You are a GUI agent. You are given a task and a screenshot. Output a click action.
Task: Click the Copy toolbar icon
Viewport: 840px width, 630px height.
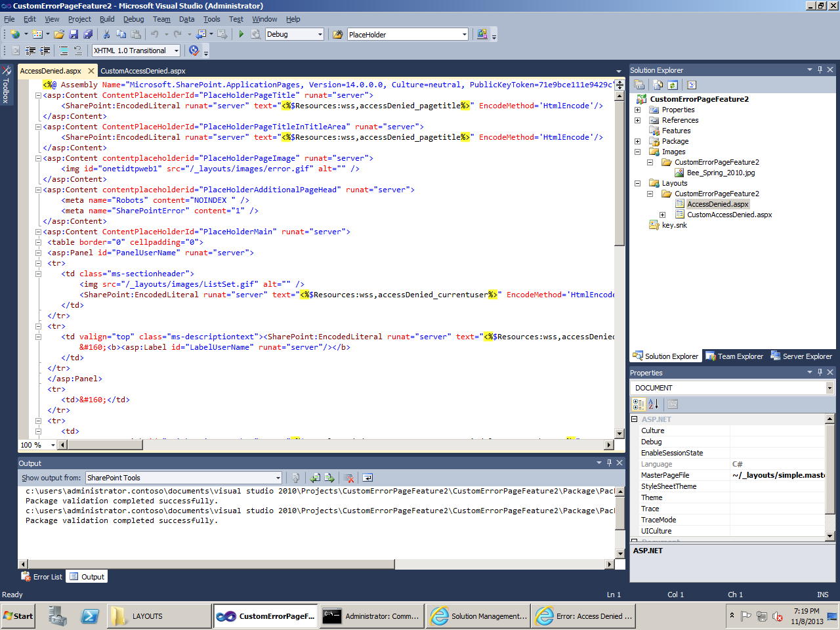pos(121,34)
